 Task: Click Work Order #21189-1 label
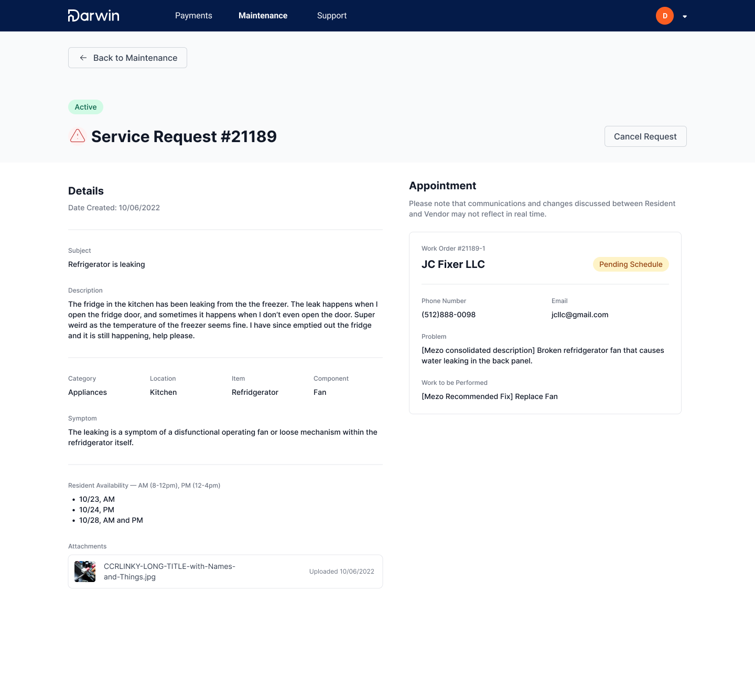coord(454,249)
